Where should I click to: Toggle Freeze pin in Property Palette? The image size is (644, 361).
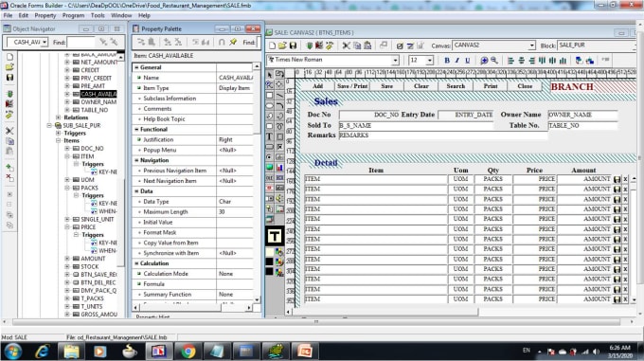pyautogui.click(x=233, y=42)
